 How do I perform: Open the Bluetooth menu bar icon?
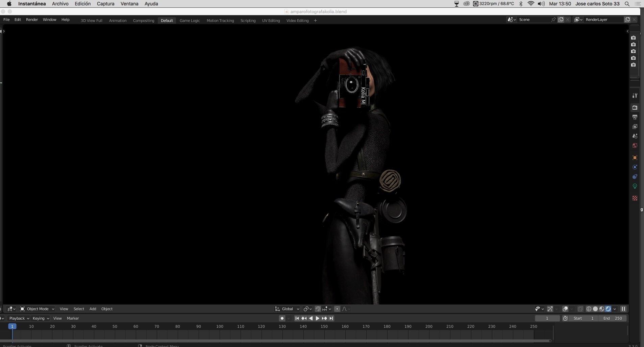(521, 4)
